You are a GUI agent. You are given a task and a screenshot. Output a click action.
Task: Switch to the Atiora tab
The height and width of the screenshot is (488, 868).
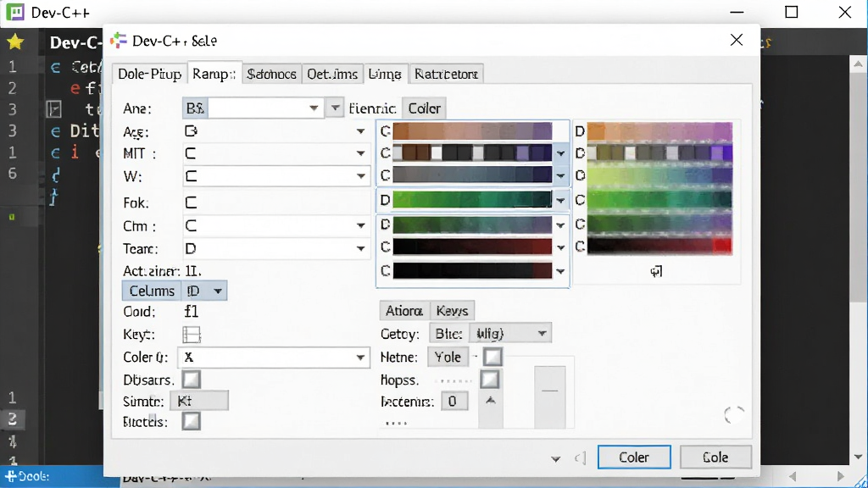404,311
